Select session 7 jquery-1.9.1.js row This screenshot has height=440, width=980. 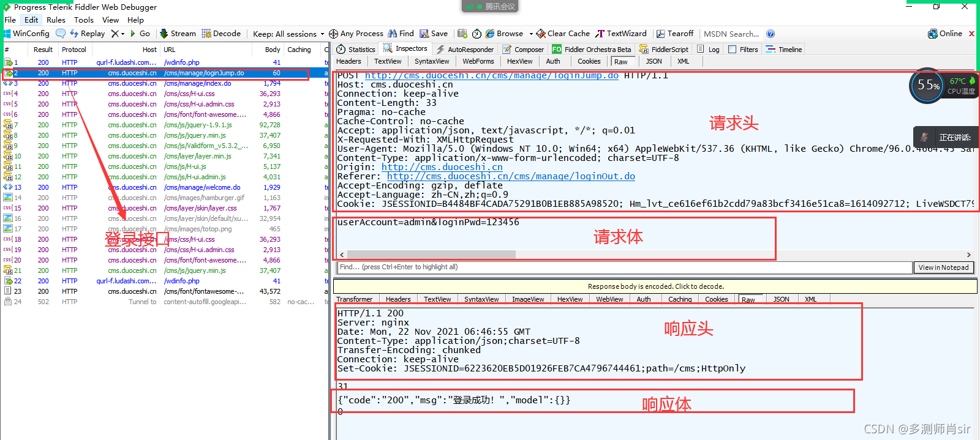164,125
